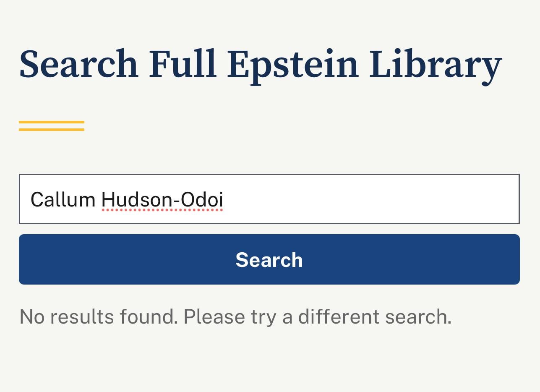
Task: Click the word Epstein in the heading
Action: [293, 64]
